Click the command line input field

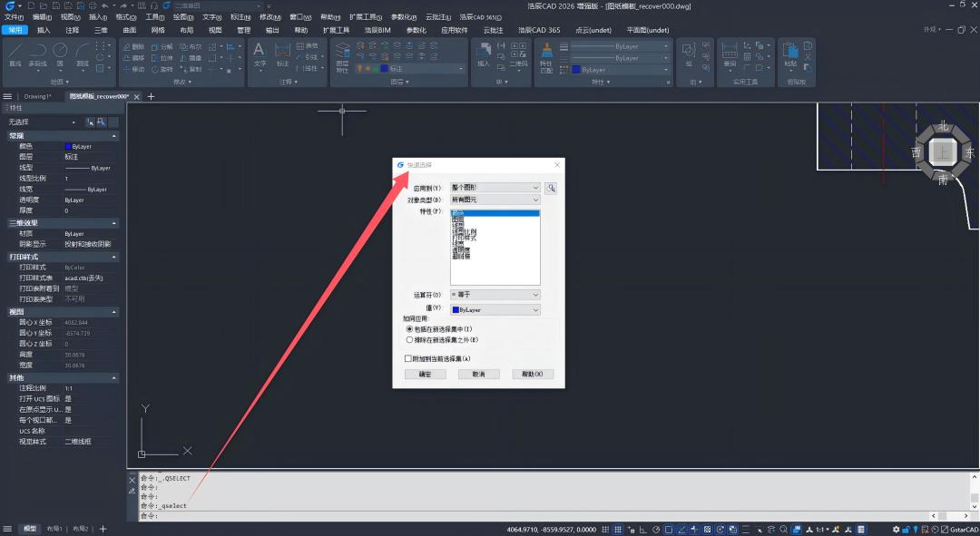tap(534, 516)
